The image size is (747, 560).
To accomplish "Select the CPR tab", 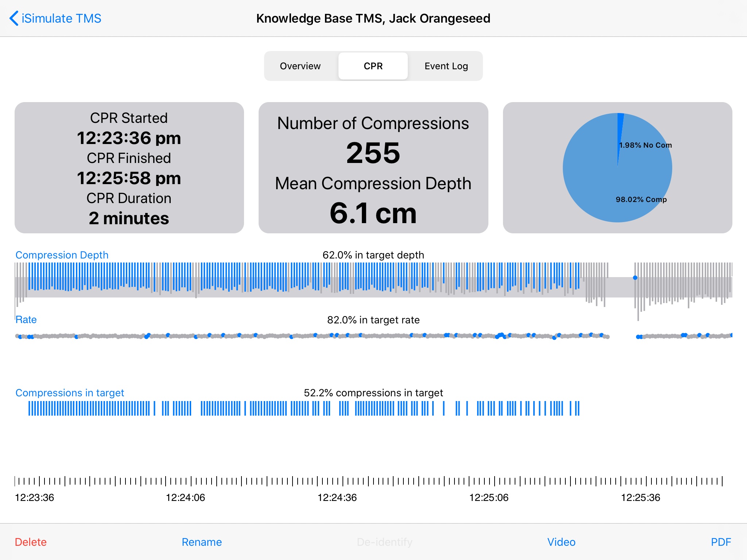I will tap(373, 66).
